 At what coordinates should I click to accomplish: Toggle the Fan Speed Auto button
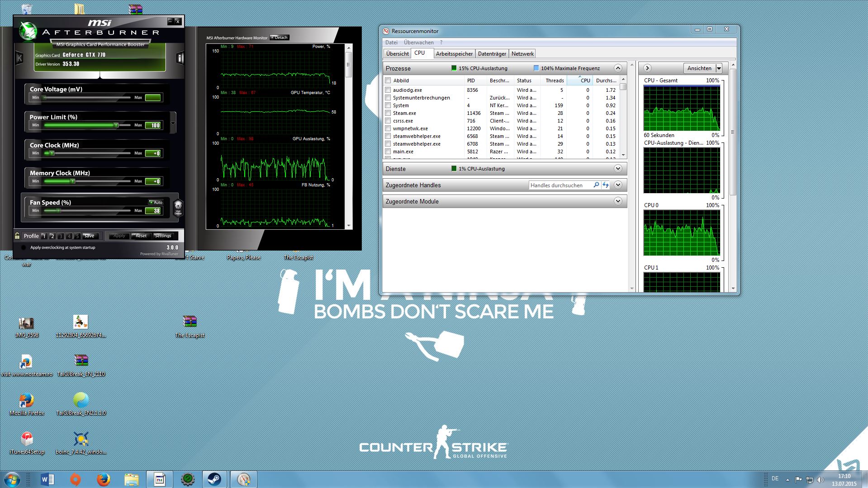pos(156,202)
